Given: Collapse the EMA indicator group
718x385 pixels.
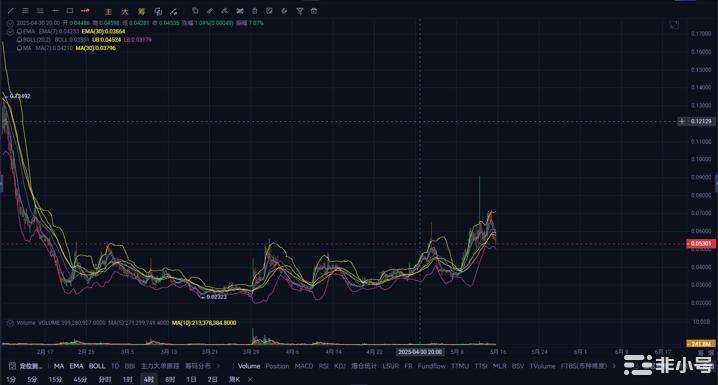Looking at the screenshot, I should [x=10, y=32].
